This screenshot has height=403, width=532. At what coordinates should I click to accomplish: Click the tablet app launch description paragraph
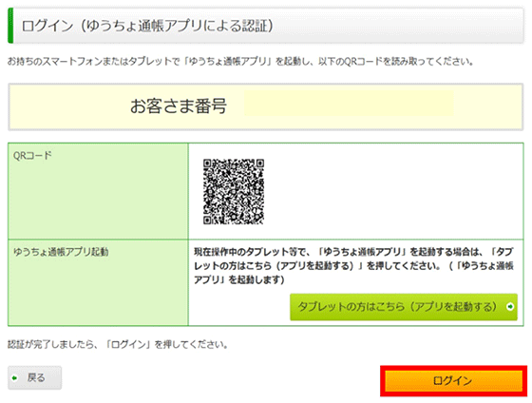[353, 266]
